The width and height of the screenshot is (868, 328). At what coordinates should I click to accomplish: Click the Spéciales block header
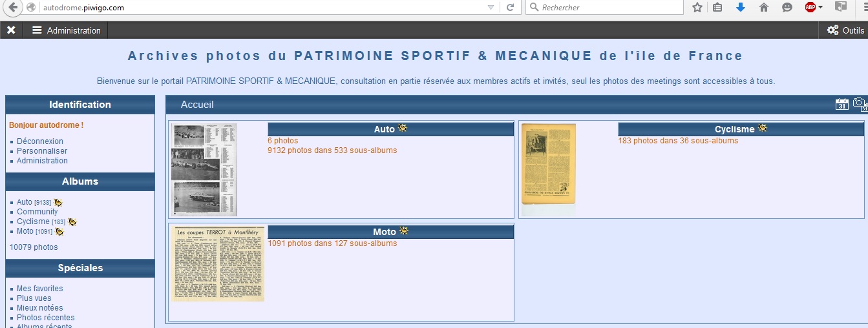pyautogui.click(x=80, y=268)
